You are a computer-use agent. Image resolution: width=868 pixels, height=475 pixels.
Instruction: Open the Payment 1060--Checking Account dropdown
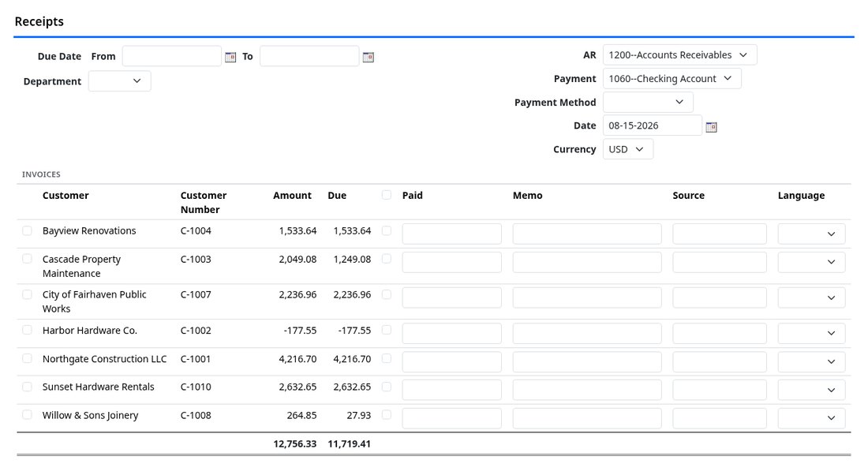pyautogui.click(x=672, y=79)
